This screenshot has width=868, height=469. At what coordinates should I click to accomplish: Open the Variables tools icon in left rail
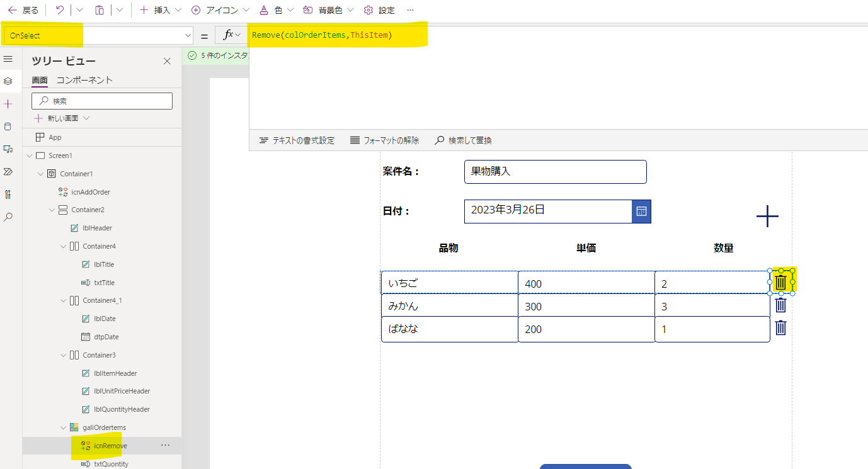[8, 194]
